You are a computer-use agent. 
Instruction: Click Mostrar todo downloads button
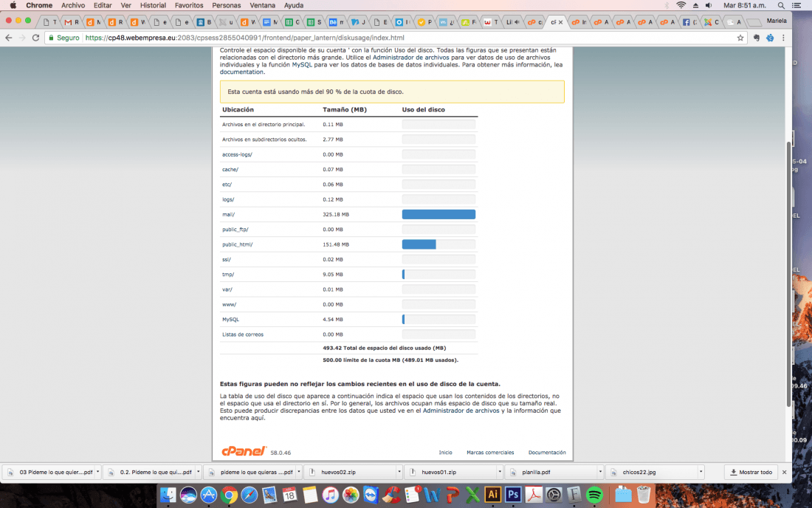coord(751,472)
